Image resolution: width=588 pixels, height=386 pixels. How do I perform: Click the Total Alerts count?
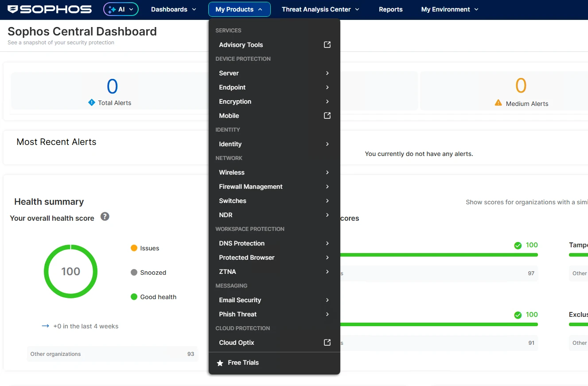tap(112, 86)
